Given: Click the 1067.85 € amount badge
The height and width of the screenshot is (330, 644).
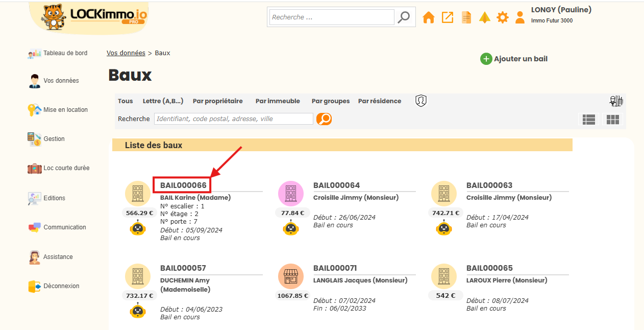Looking at the screenshot, I should 292,295.
